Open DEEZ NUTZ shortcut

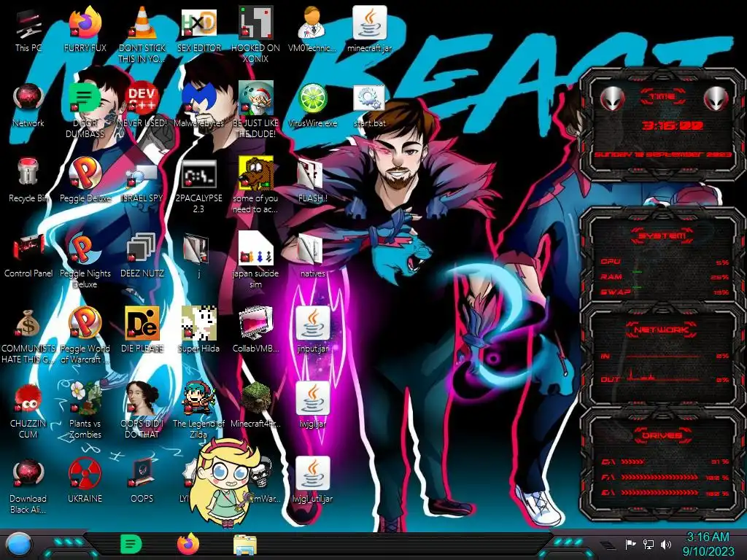point(142,256)
